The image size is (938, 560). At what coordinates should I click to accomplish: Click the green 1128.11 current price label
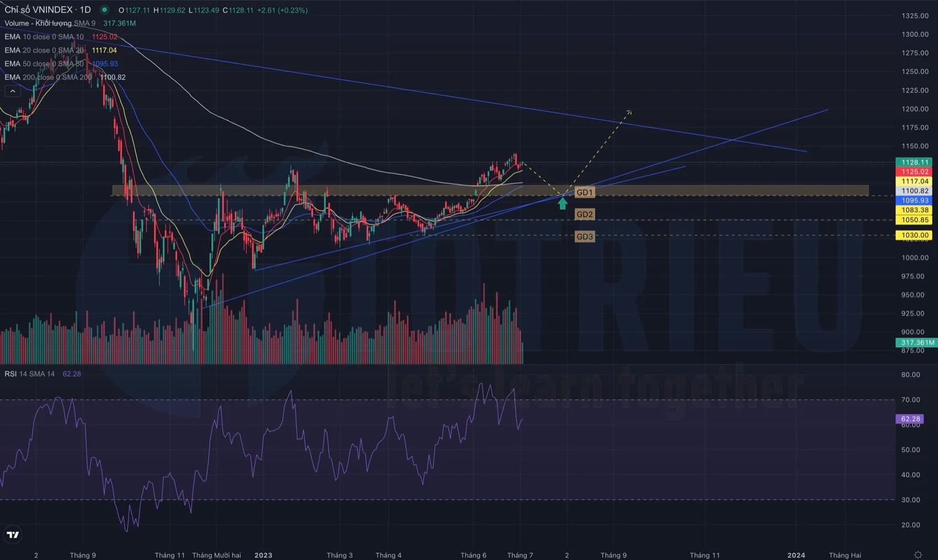tap(914, 162)
